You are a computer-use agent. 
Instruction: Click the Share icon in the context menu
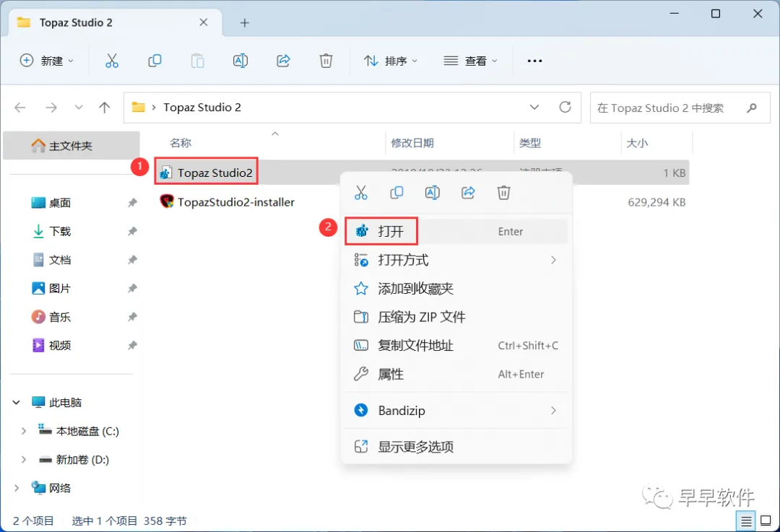click(468, 193)
